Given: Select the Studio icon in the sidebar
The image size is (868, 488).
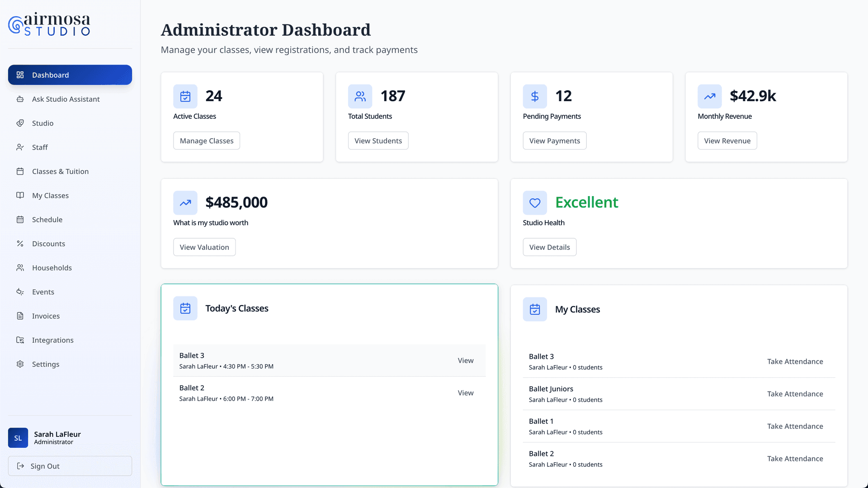Looking at the screenshot, I should tap(20, 123).
